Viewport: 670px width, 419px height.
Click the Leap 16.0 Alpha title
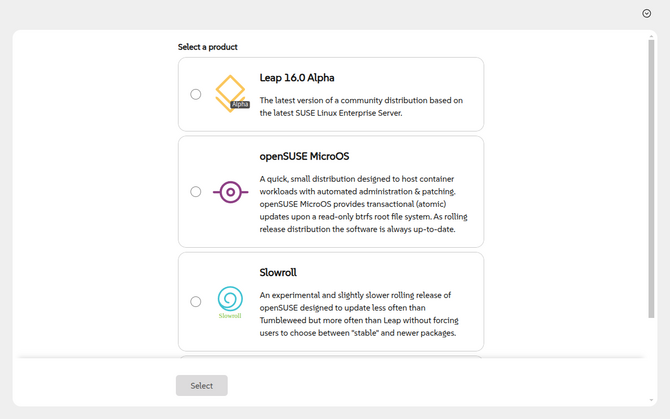coord(297,78)
